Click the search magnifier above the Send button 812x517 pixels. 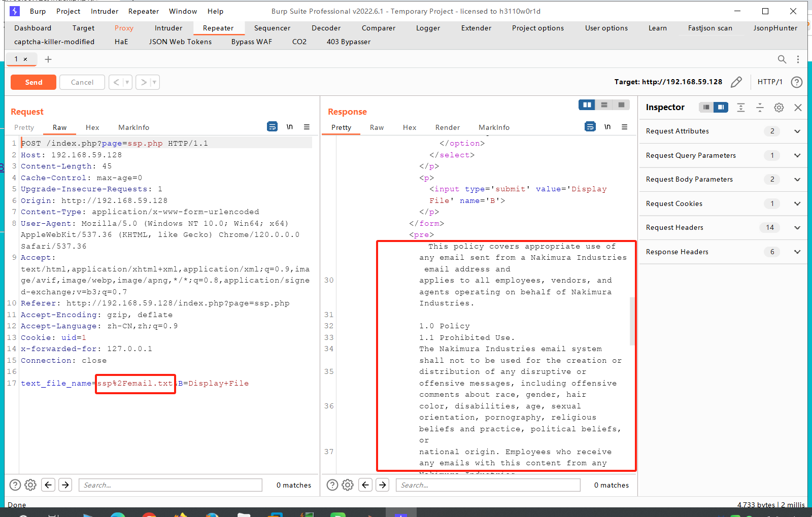[782, 59]
